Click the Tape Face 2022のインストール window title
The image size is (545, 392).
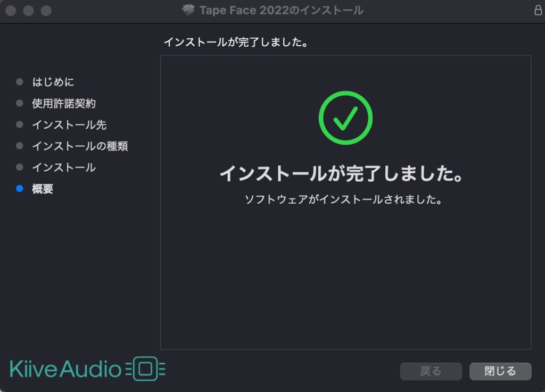tap(281, 10)
